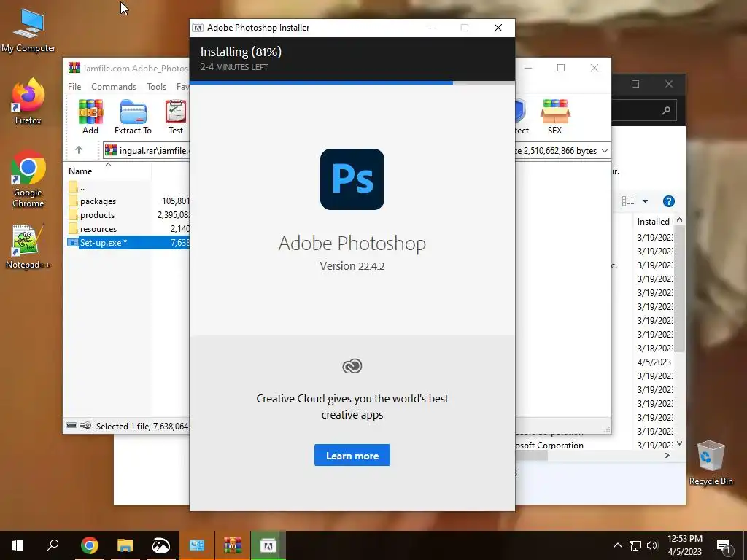The image size is (747, 560).
Task: Click the SFX icon in WinRAR toolbar
Action: coord(554,117)
